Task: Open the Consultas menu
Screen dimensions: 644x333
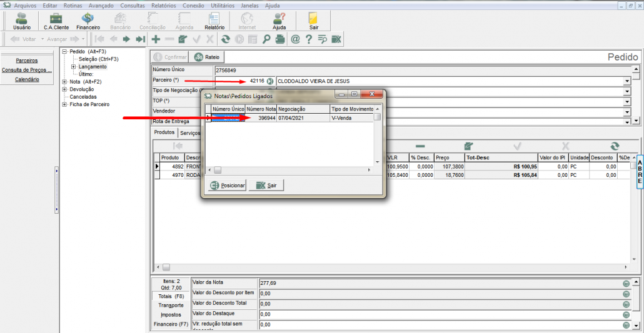Action: click(132, 5)
